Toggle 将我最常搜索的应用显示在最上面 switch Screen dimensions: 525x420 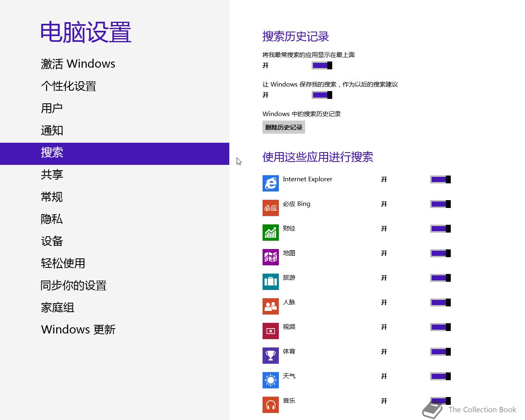coord(322,66)
